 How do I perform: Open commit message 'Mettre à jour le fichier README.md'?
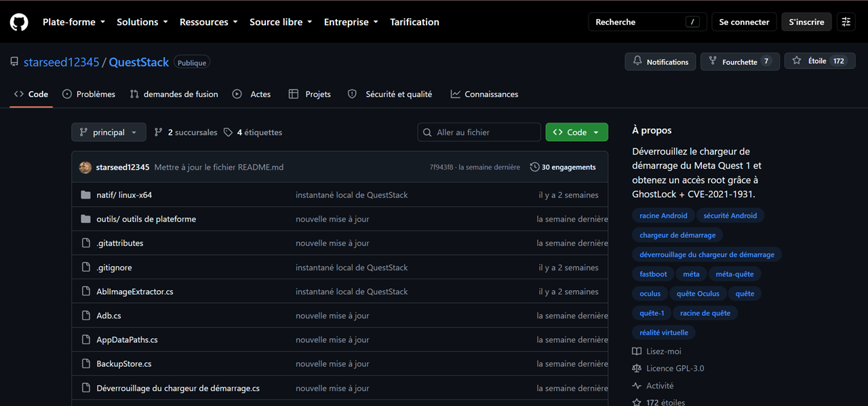[219, 167]
